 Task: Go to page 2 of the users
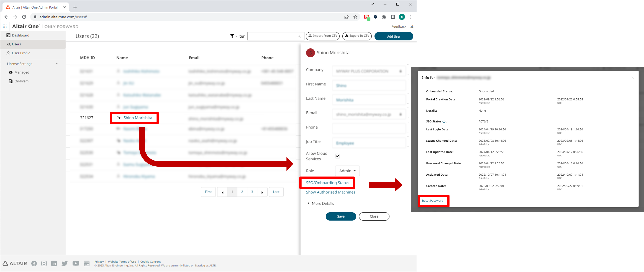(242, 192)
